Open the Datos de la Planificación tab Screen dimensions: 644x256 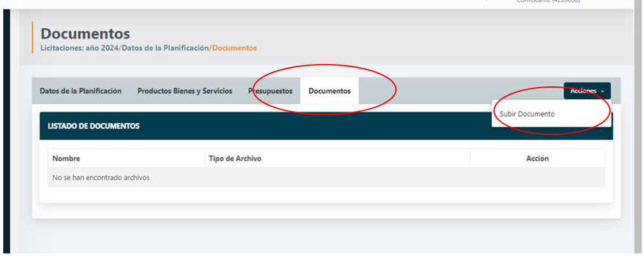point(81,91)
